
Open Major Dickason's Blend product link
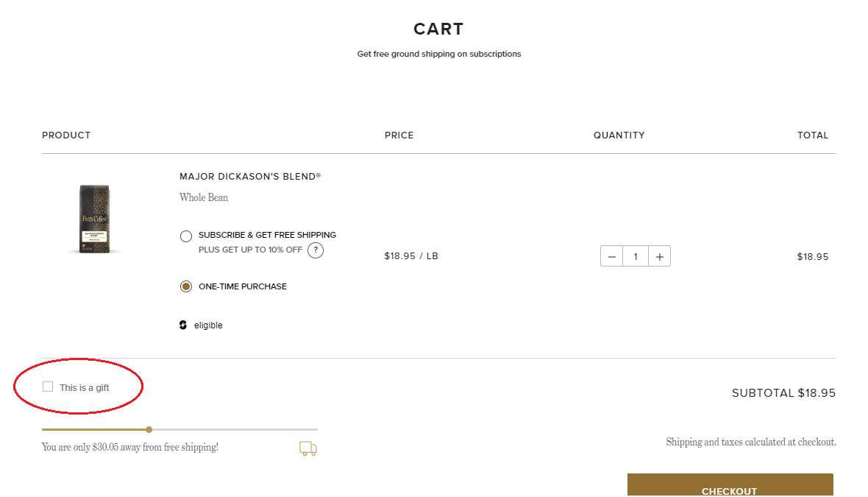click(250, 177)
